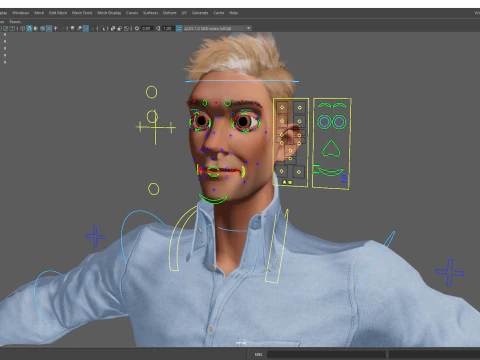Screen dimensions: 480x360
Task: Open the Deform menu
Action: pos(169,13)
